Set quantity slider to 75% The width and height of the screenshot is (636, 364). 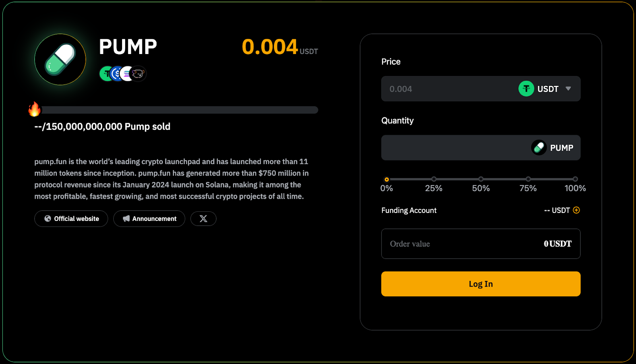tap(528, 179)
